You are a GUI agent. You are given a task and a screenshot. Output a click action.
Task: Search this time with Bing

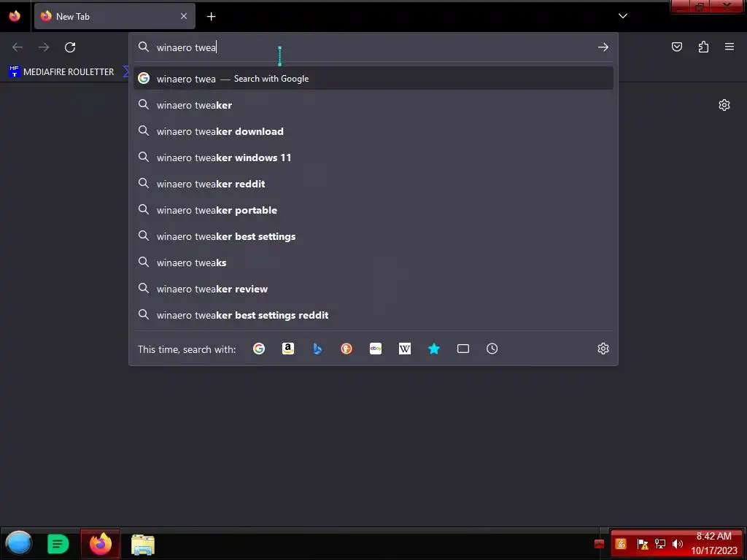(x=317, y=349)
